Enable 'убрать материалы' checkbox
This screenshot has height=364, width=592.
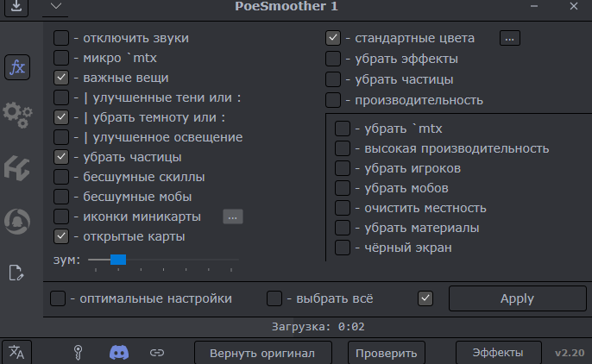click(343, 228)
